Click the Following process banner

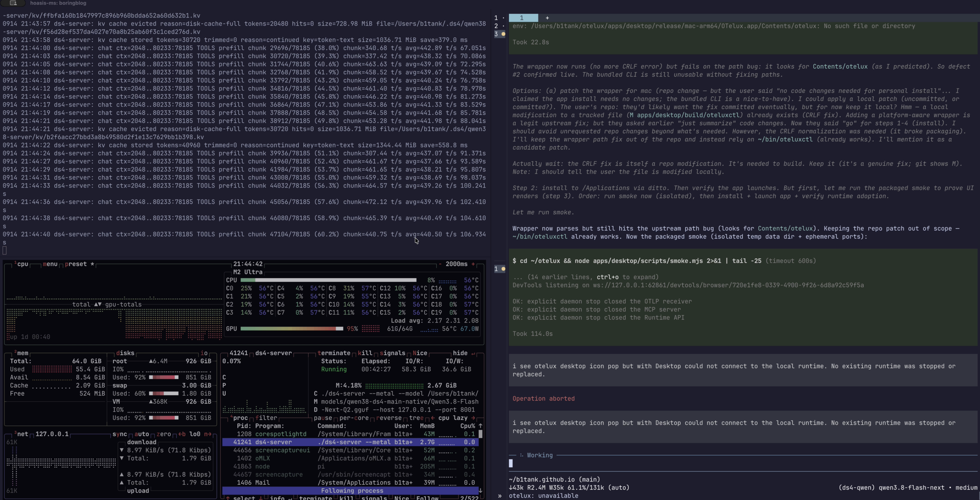(350, 491)
